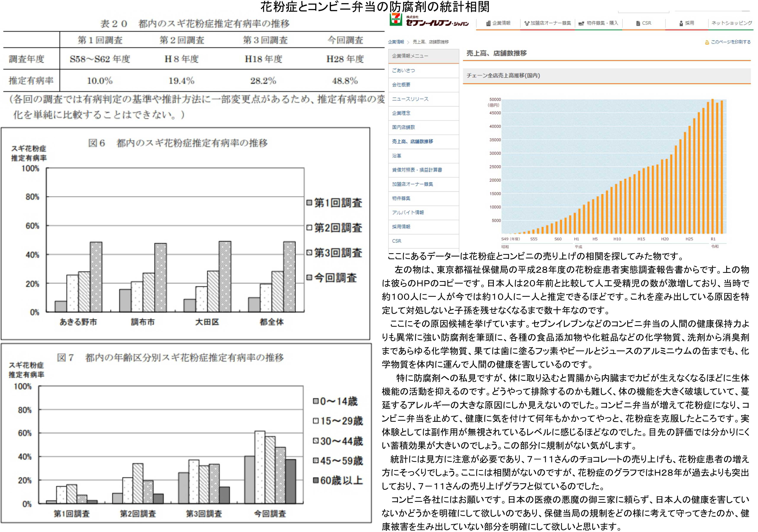Open the ネットショッピング top navigation item
Viewport: 758px width, 532px height.
732,23
